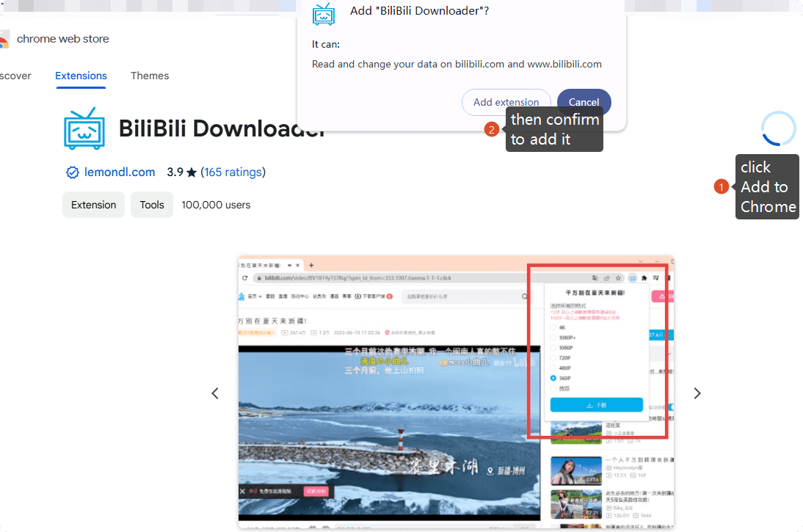Select the 音频 audio-only radio button

click(553, 388)
